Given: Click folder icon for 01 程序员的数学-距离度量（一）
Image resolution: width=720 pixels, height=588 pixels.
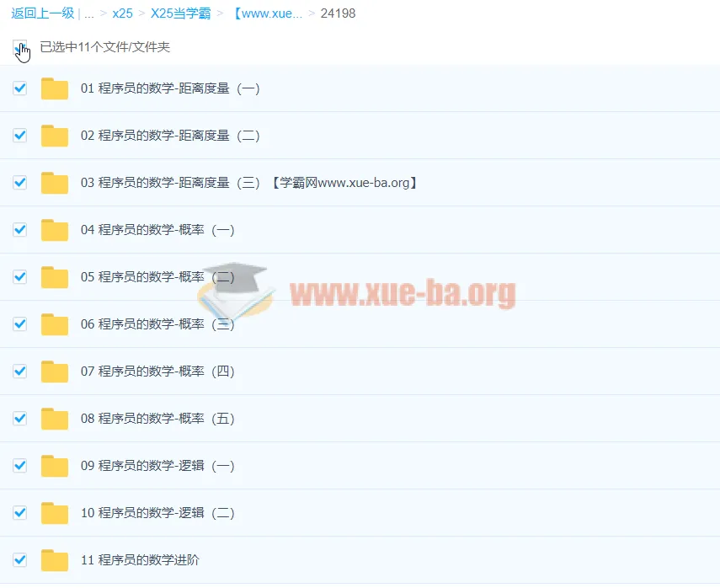Looking at the screenshot, I should pos(55,88).
